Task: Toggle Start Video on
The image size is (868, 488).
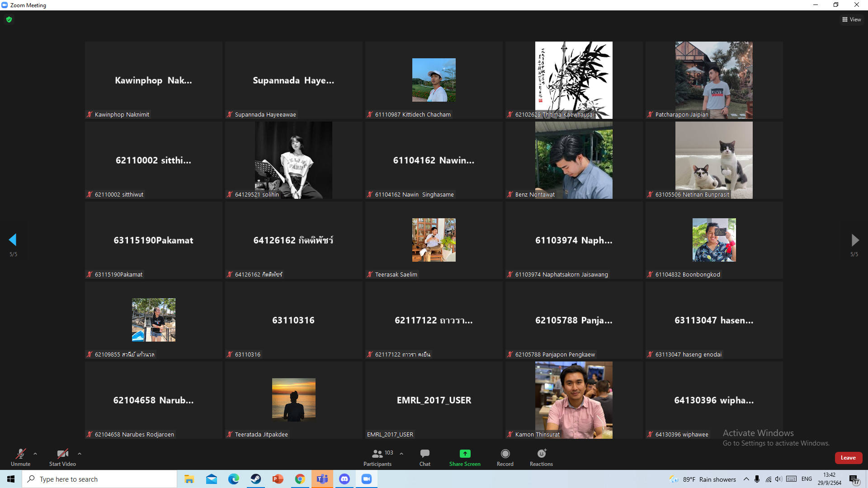Action: 62,457
